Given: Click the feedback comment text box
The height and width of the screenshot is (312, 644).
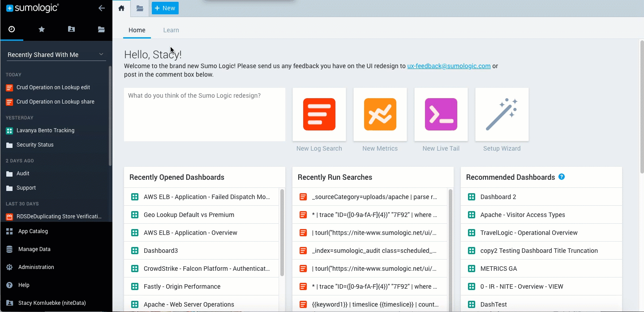Looking at the screenshot, I should pos(204,114).
